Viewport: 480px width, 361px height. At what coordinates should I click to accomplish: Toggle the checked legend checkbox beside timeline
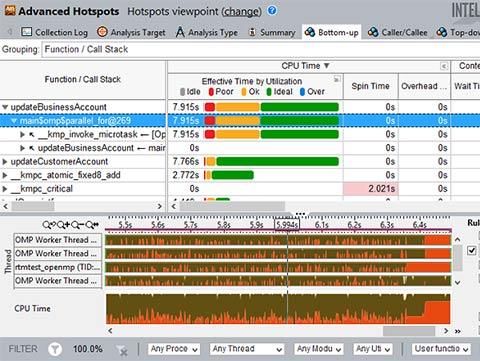(x=472, y=250)
